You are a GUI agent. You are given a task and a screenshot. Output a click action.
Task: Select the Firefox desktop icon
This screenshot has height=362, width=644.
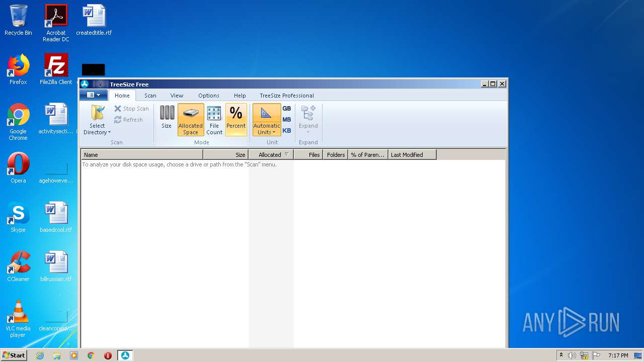pos(18,69)
